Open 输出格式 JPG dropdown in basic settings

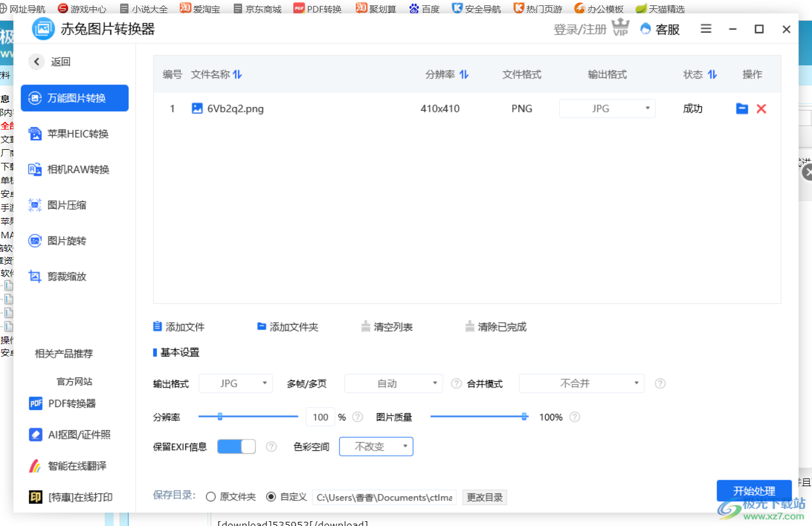236,383
